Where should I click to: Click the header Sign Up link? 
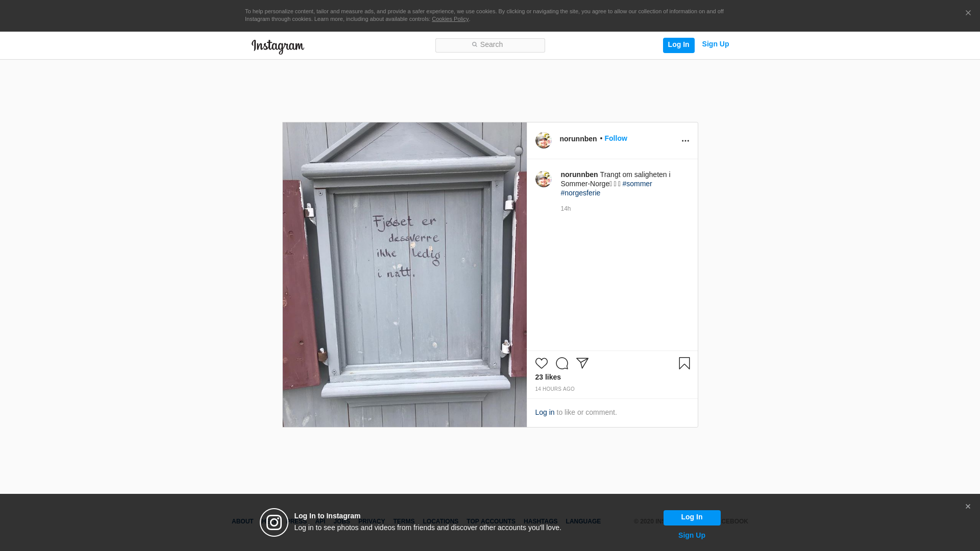pos(715,44)
